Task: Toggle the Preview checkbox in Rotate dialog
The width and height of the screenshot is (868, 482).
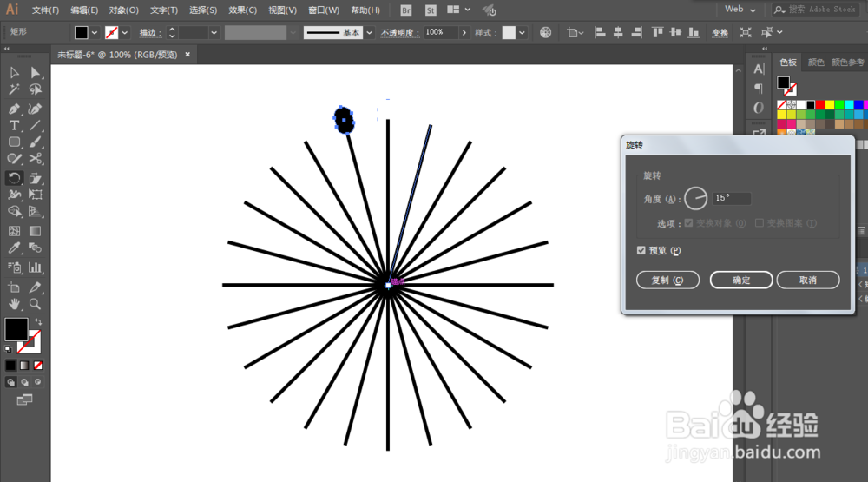Action: point(641,250)
